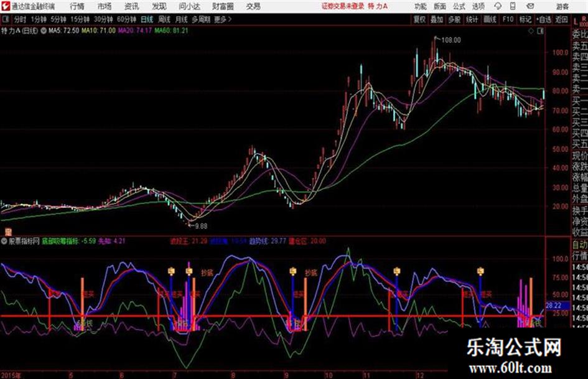Click the money bag icon near September
The image size is (588, 379).
293,271
